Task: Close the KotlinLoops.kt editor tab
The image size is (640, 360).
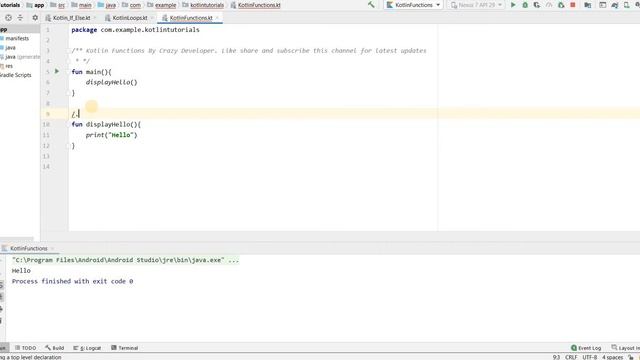Action: pos(152,18)
